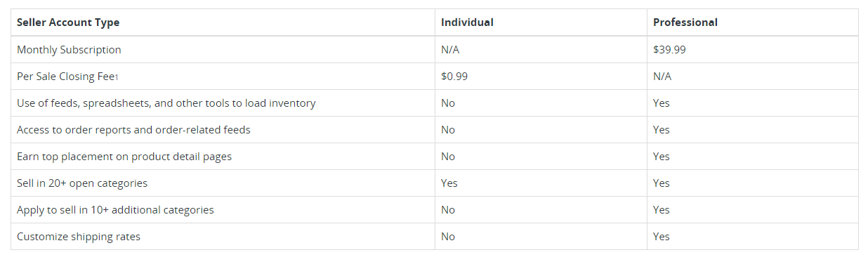
Task: Open footnote 1 beside Closing Fee
Action: 117,77
